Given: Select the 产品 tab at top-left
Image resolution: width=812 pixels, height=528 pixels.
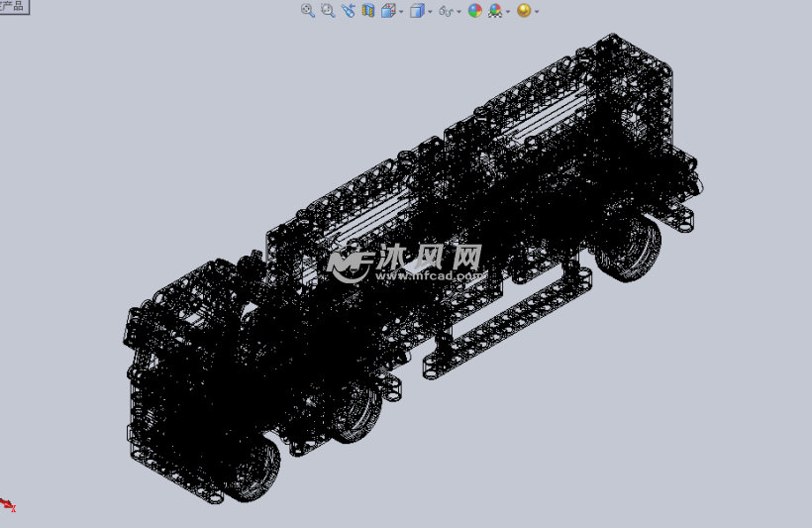Looking at the screenshot, I should (13, 6).
